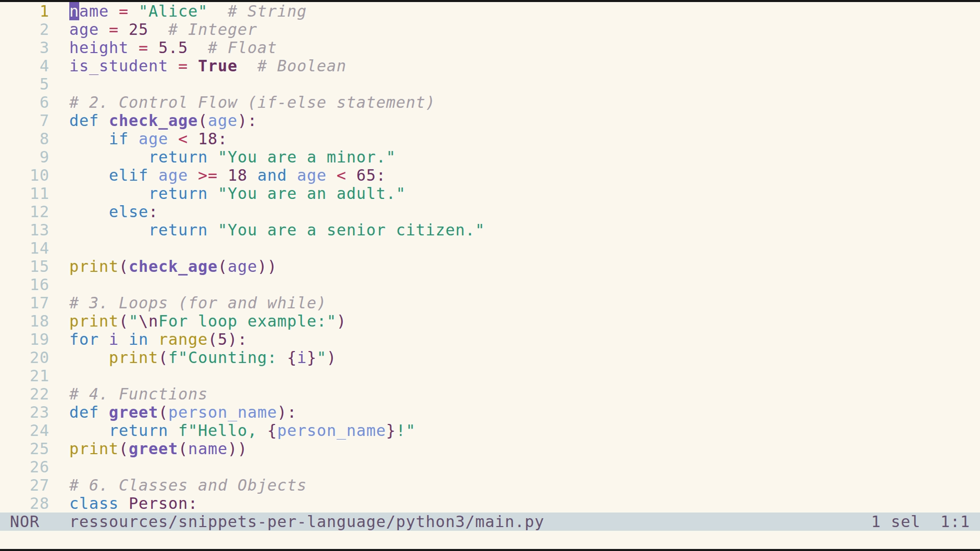Click the return statement on line 24

tap(140, 430)
